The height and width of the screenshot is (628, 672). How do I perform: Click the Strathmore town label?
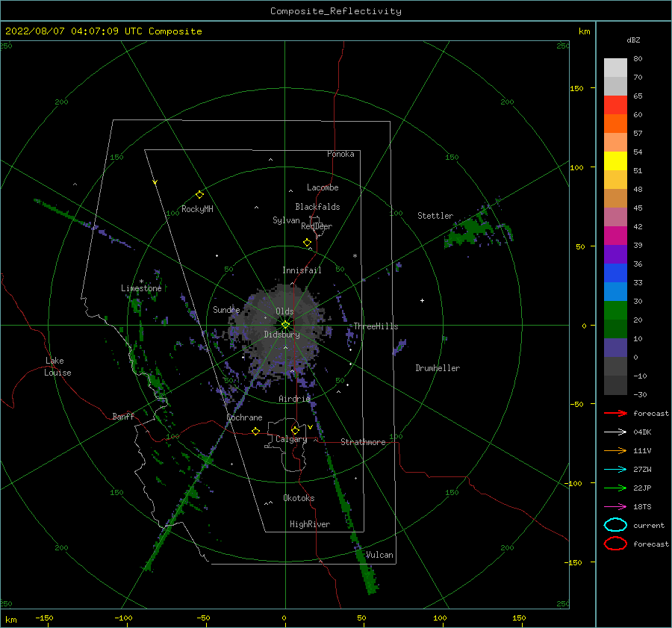point(363,442)
